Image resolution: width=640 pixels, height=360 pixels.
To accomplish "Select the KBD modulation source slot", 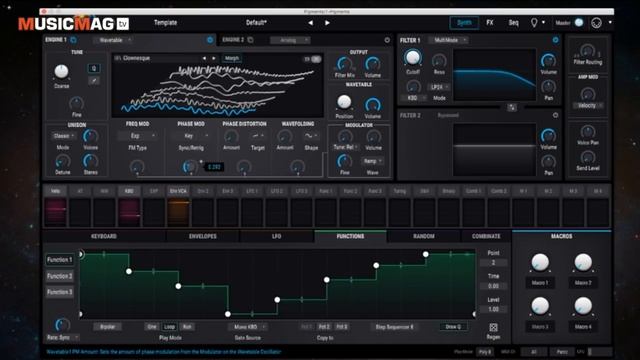I will (x=129, y=207).
